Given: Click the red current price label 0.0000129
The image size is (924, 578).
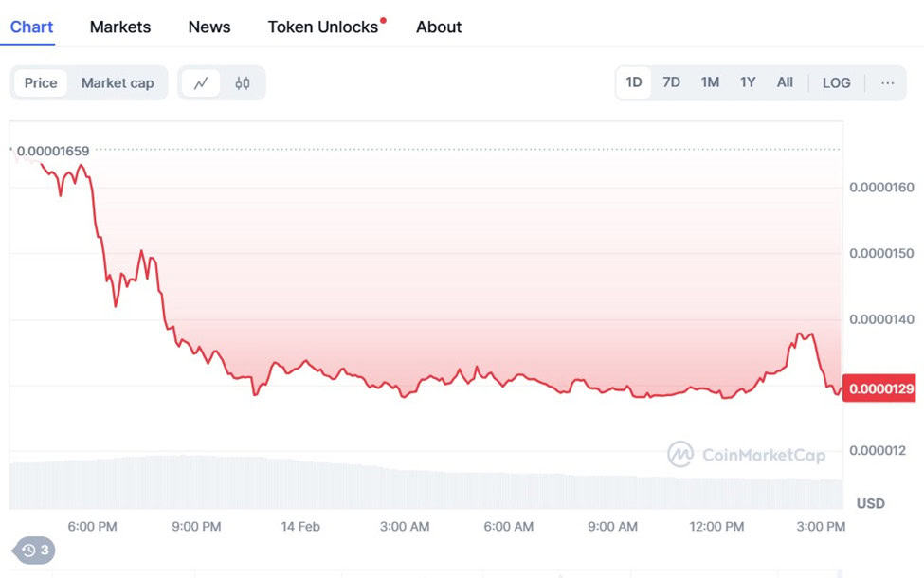Looking at the screenshot, I should 879,388.
